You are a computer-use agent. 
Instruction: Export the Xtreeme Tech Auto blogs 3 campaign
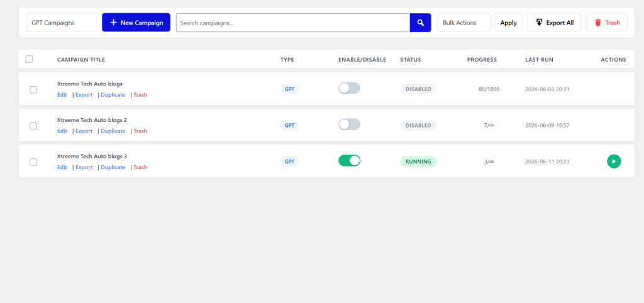(x=84, y=167)
